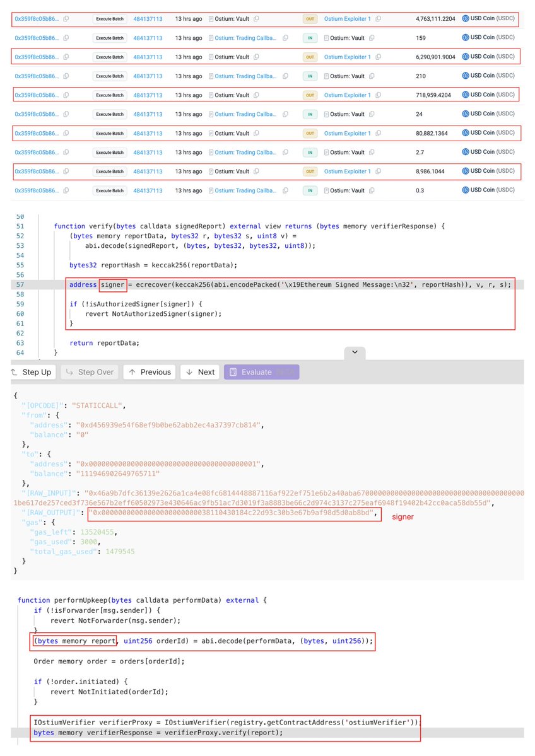Click the balance value "111946902649765711"
This screenshot has height=756, width=535.
click(118, 474)
